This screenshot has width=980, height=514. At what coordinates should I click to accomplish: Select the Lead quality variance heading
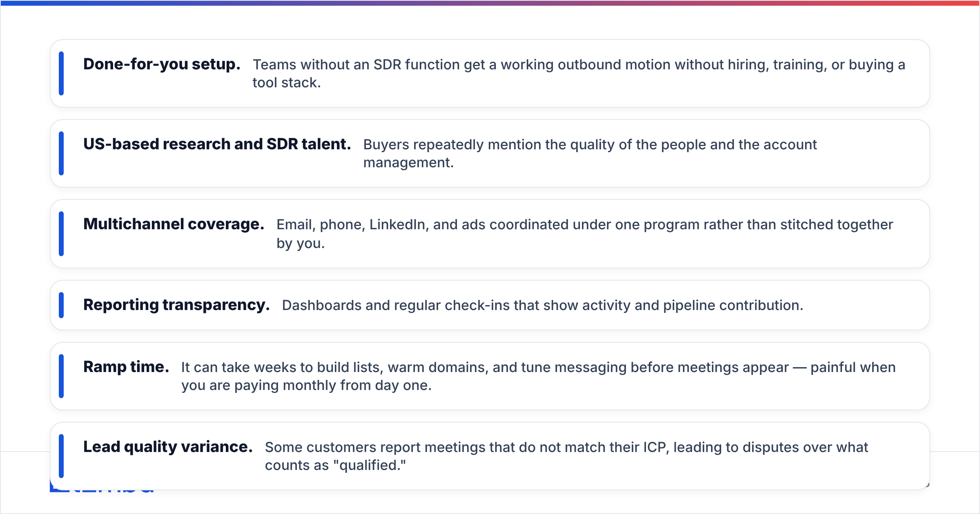pos(168,447)
